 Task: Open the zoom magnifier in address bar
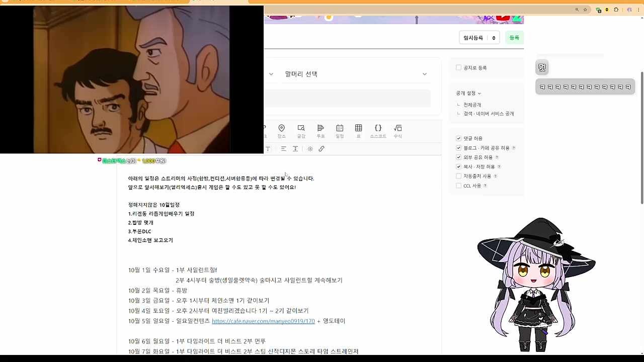[x=577, y=10]
